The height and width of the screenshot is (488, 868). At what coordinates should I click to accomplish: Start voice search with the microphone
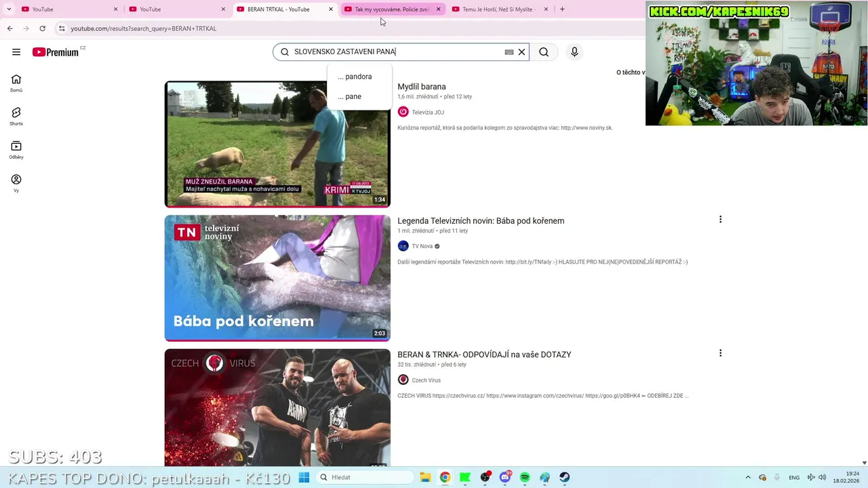point(574,52)
